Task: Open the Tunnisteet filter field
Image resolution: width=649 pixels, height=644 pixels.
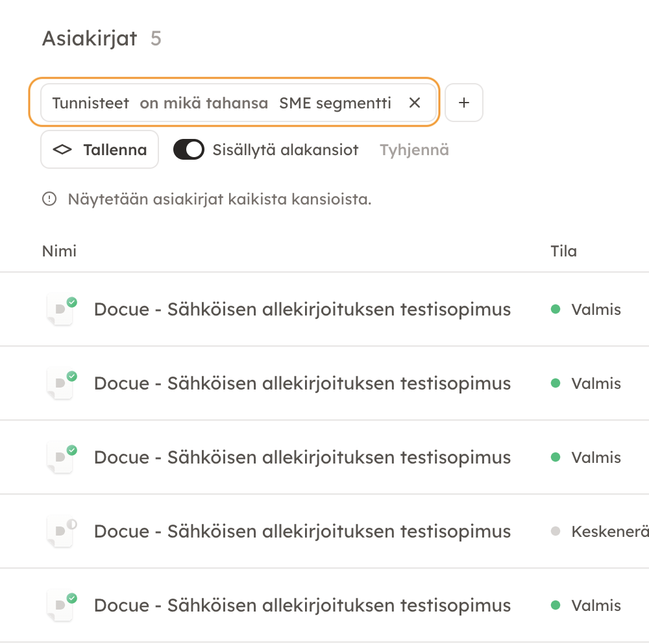Action: click(x=91, y=103)
